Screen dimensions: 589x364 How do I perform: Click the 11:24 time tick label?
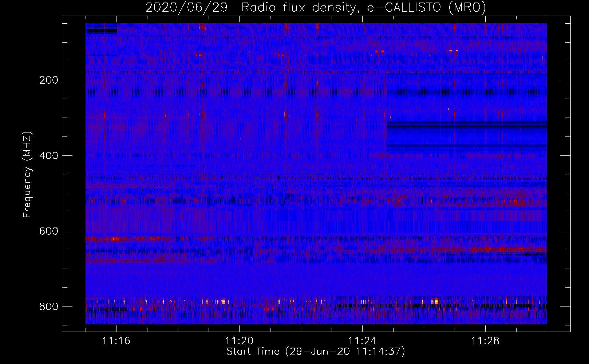362,341
